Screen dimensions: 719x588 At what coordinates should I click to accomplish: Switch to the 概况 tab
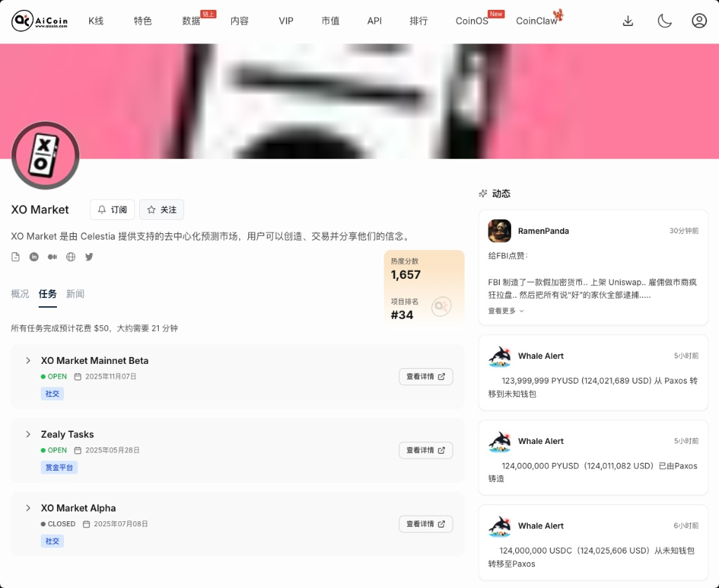point(20,294)
